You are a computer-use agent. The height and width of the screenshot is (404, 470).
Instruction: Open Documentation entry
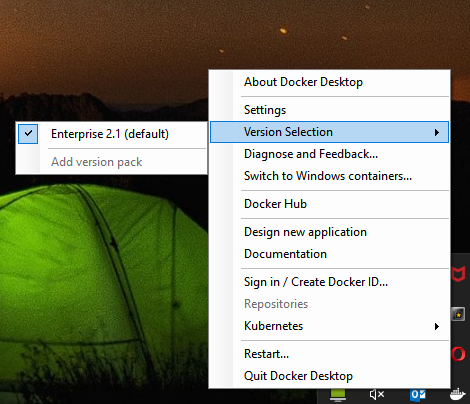329,254
